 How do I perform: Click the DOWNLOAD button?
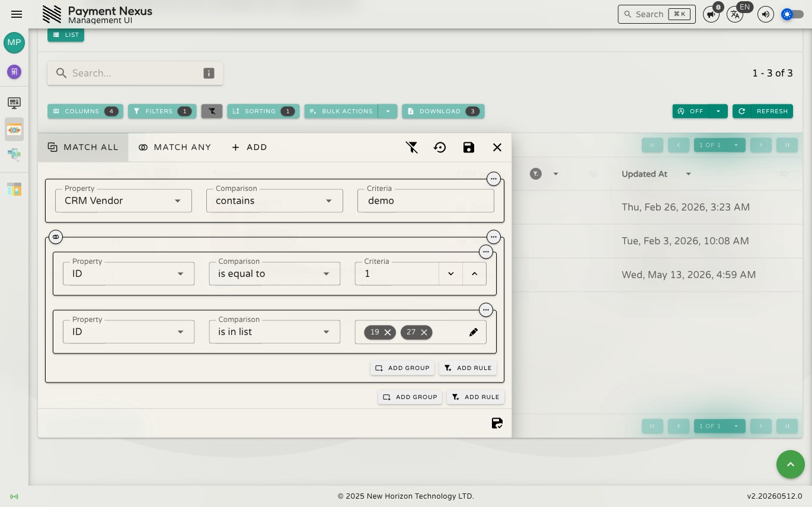coord(443,111)
